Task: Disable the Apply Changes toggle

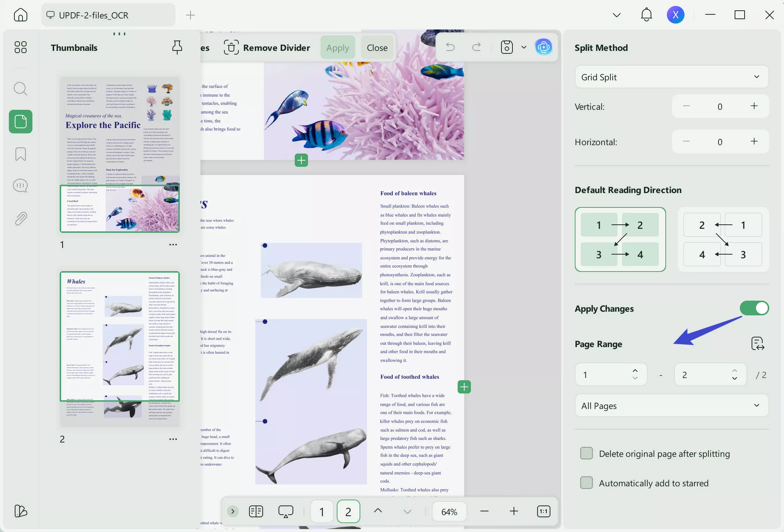Action: pos(754,308)
